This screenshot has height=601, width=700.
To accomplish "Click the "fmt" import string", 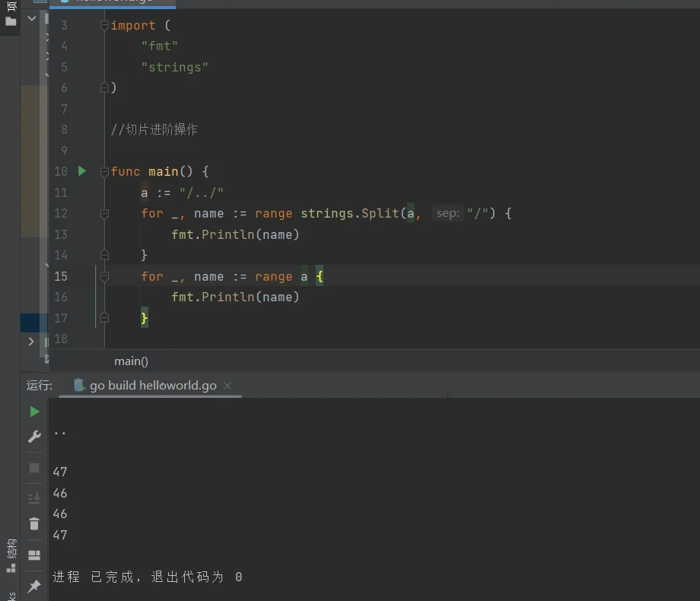I will click(x=159, y=46).
